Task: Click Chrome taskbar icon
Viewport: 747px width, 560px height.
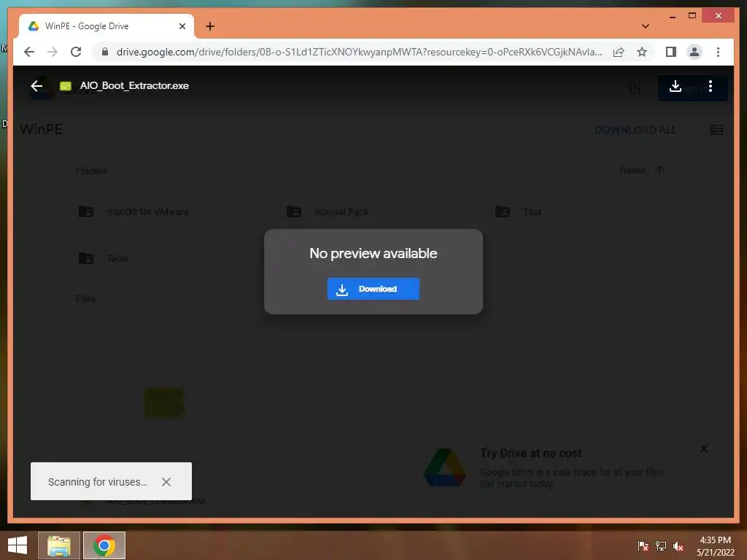Action: (104, 545)
